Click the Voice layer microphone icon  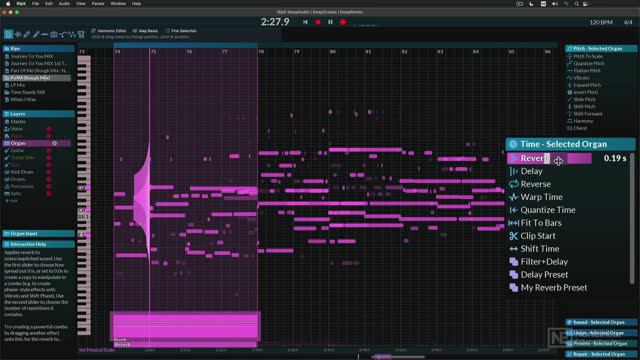click(x=7, y=129)
